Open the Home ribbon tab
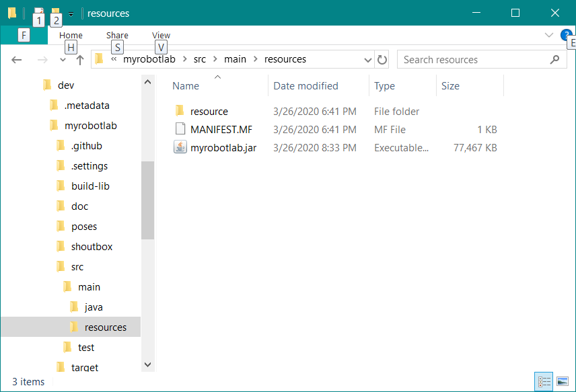The width and height of the screenshot is (576, 392). tap(71, 35)
